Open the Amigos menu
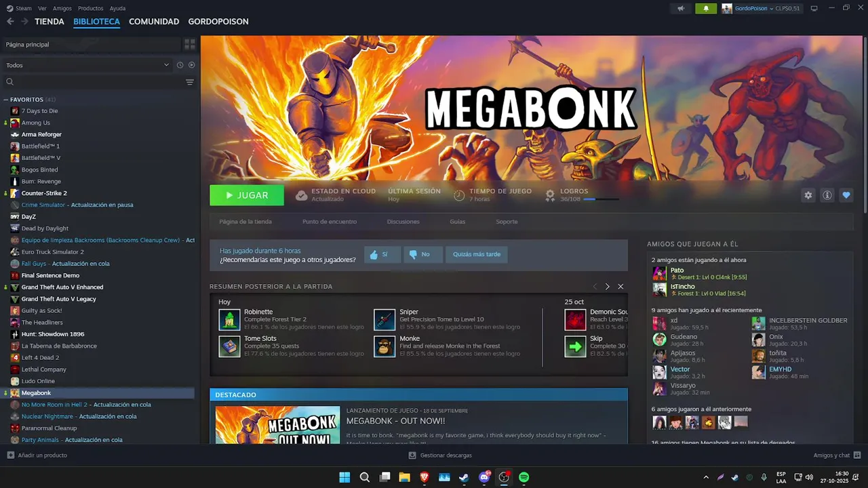This screenshot has height=488, width=868. (x=62, y=8)
